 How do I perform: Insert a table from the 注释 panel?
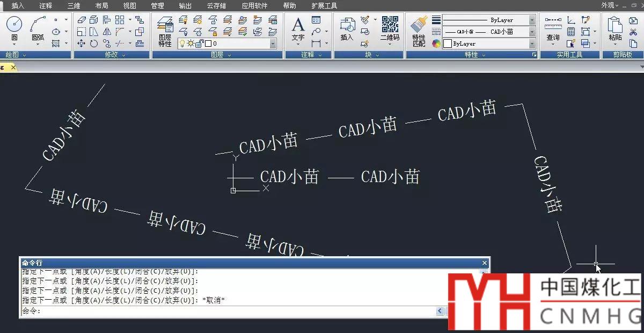pyautogui.click(x=316, y=20)
